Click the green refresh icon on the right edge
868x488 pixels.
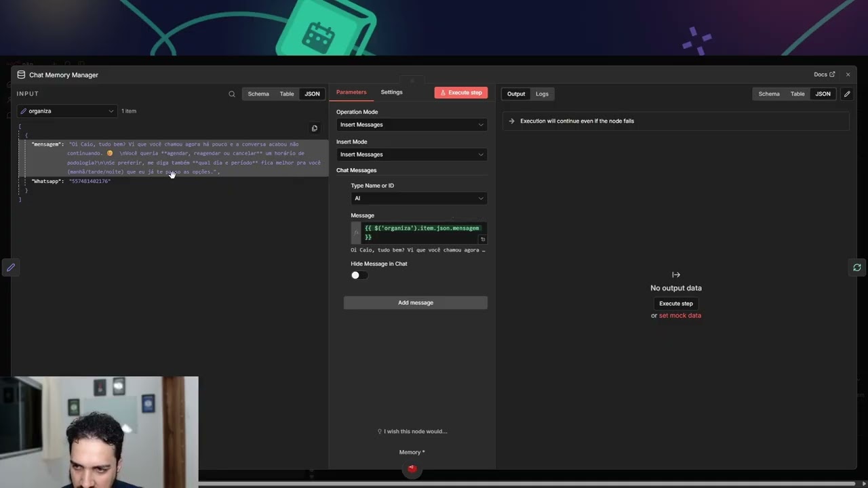pos(857,268)
